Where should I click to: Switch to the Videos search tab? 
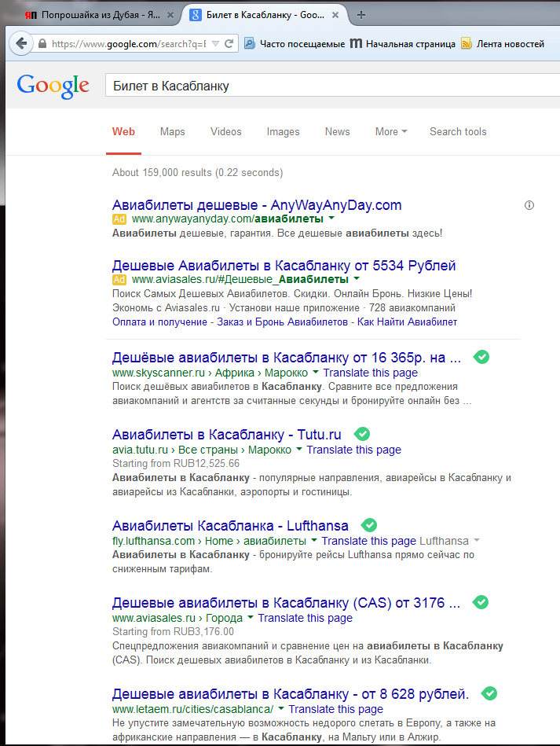pyautogui.click(x=226, y=132)
